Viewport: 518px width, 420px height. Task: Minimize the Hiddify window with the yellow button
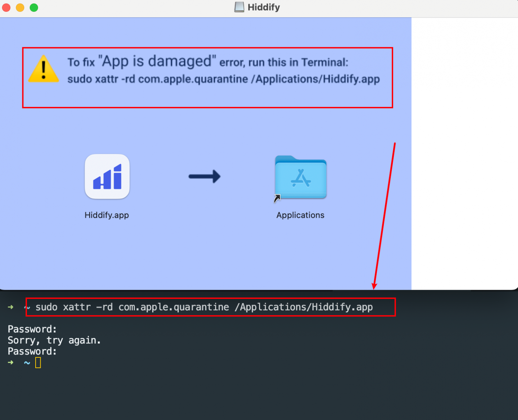(20, 8)
